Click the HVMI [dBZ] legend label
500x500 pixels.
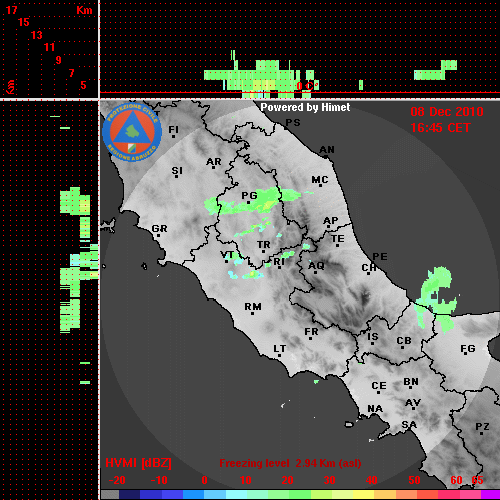coord(138,463)
